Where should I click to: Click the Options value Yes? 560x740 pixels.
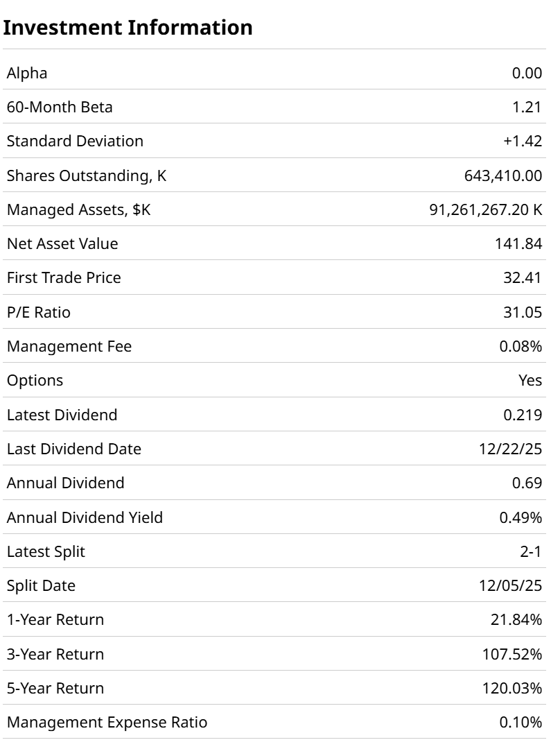(x=530, y=380)
